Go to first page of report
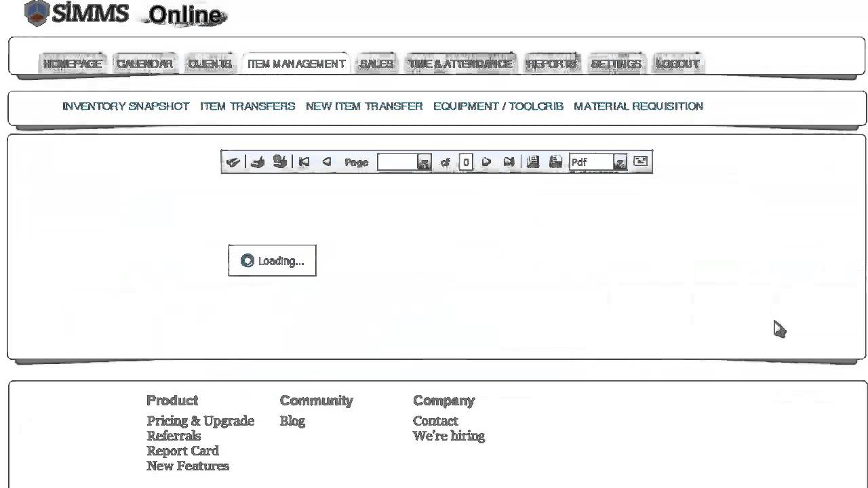Image resolution: width=868 pixels, height=488 pixels. [x=304, y=162]
